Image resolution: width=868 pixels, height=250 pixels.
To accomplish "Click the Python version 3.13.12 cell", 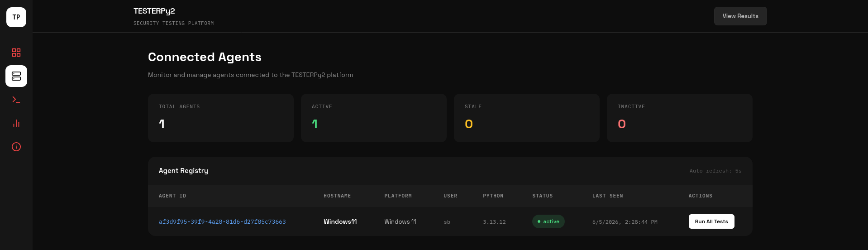I will pyautogui.click(x=494, y=222).
